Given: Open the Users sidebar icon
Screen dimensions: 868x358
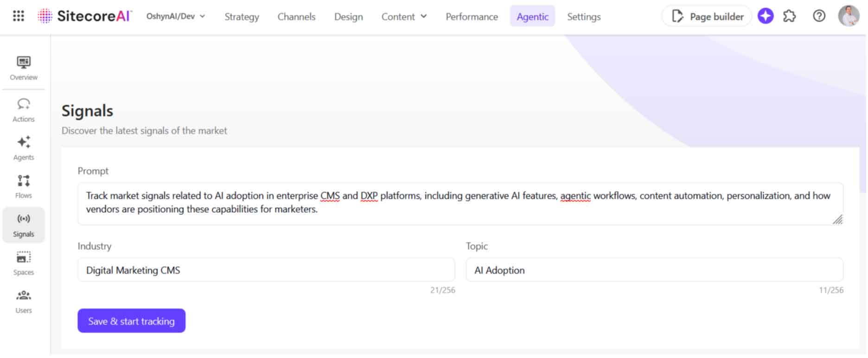Looking at the screenshot, I should point(24,301).
